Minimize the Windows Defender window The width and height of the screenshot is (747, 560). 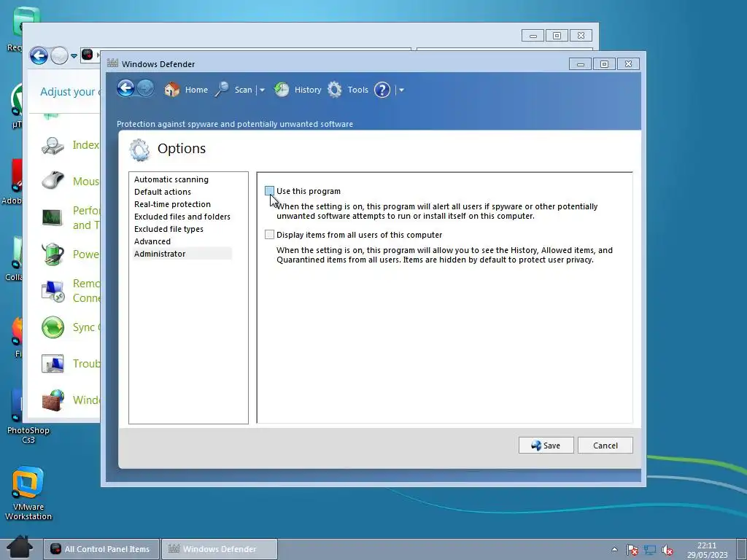pyautogui.click(x=580, y=64)
